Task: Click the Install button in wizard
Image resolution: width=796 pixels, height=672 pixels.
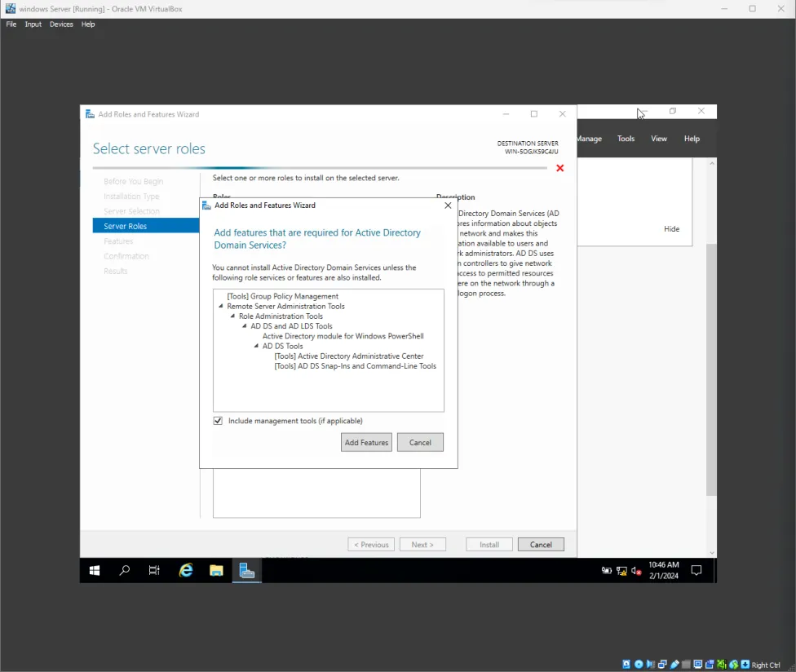Action: click(489, 545)
